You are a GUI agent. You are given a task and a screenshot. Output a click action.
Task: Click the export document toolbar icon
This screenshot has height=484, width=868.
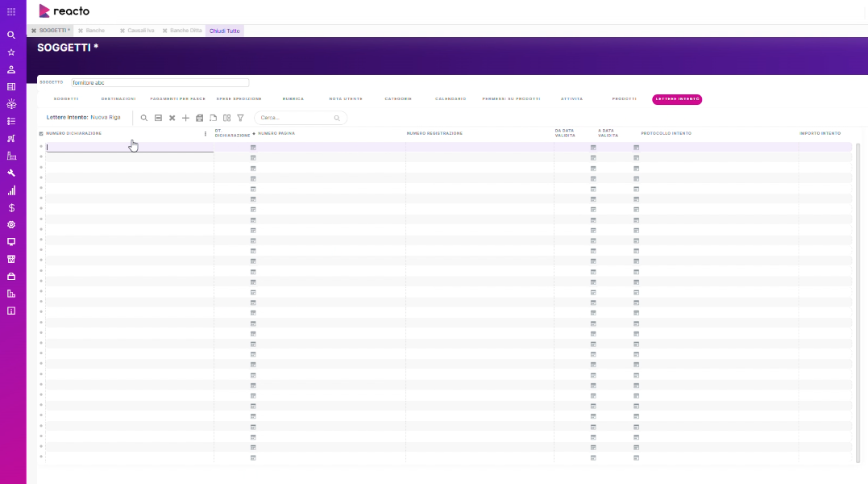[213, 118]
